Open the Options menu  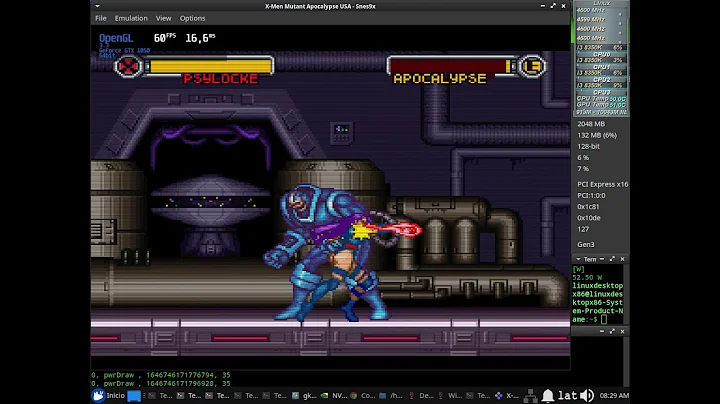tap(192, 18)
